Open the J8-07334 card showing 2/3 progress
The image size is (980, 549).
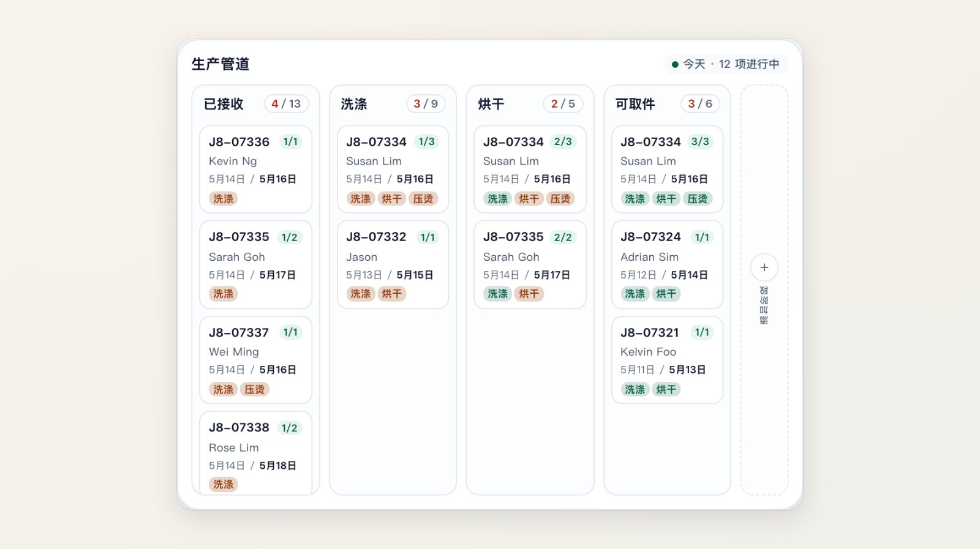tap(530, 170)
